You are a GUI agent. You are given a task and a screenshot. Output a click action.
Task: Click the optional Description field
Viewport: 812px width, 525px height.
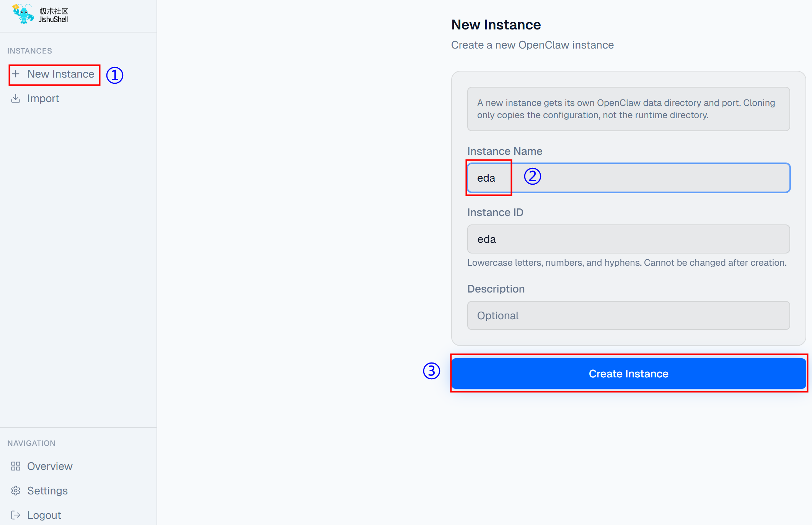pos(629,315)
